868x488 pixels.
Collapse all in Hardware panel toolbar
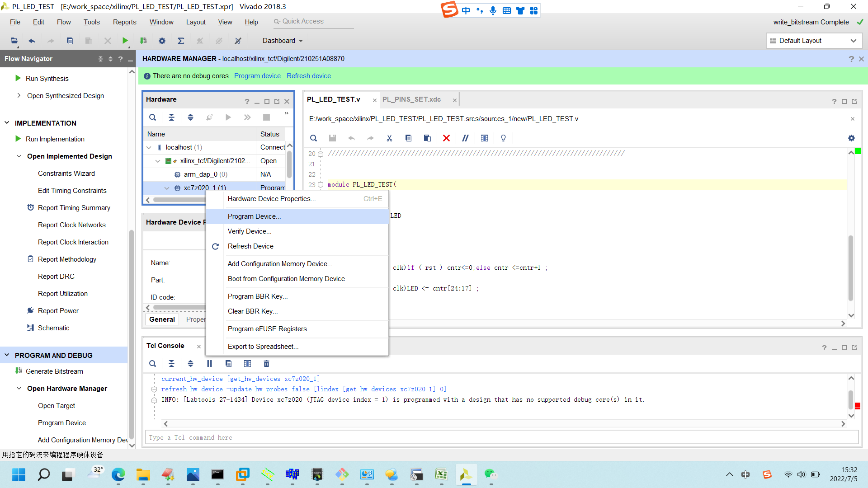click(x=171, y=117)
